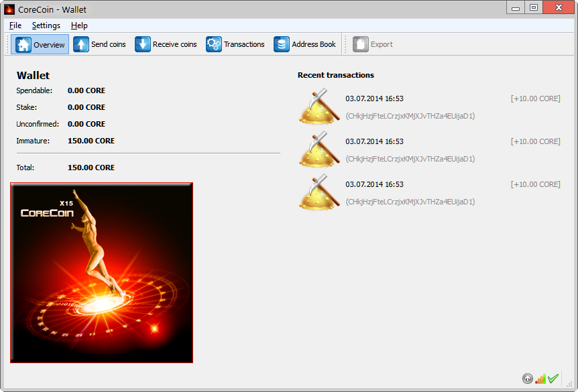Click the Spendable value 0.00 CORE

click(86, 90)
